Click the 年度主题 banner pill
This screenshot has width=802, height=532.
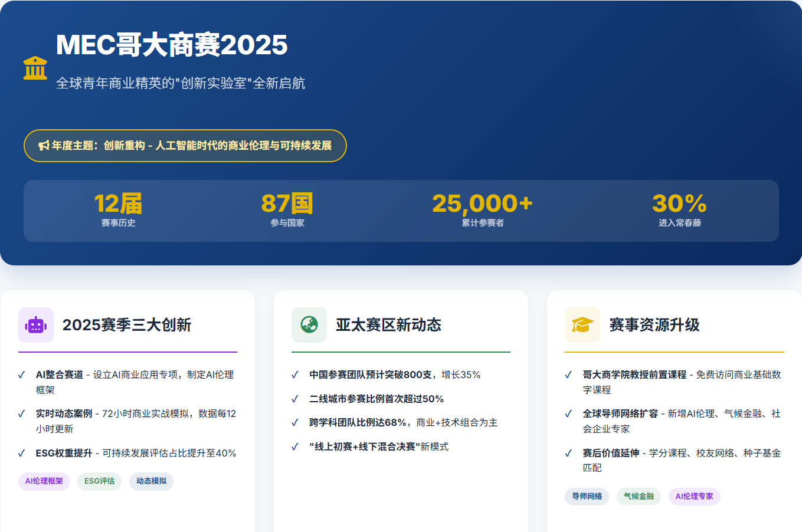185,146
